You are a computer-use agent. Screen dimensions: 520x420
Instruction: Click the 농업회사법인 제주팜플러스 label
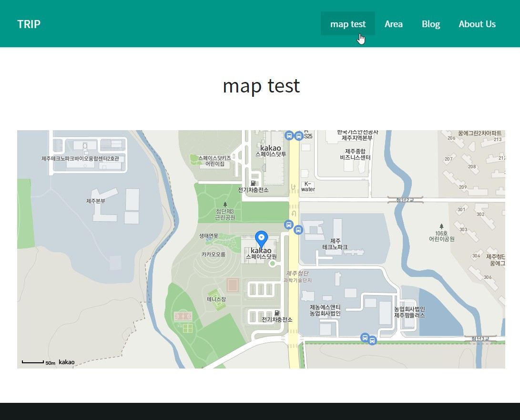pos(409,312)
